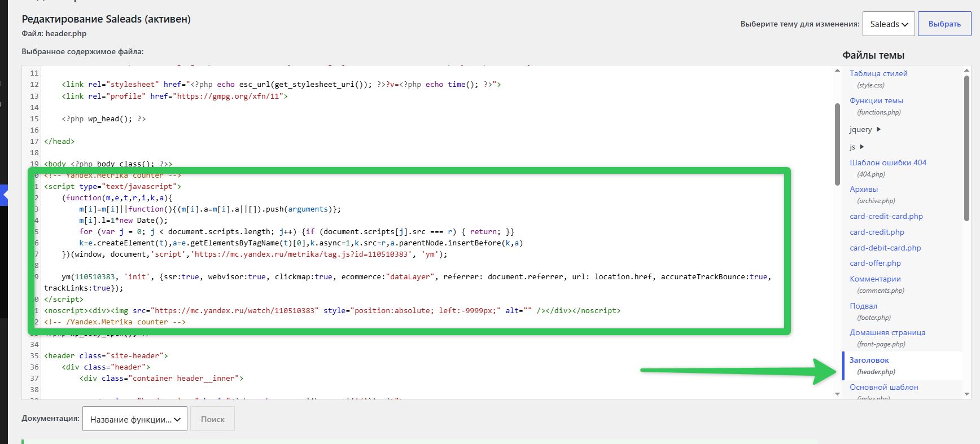Screen dimensions: 980x444
Task: Open the 'Название функции' documentation dropdown
Action: tap(134, 419)
